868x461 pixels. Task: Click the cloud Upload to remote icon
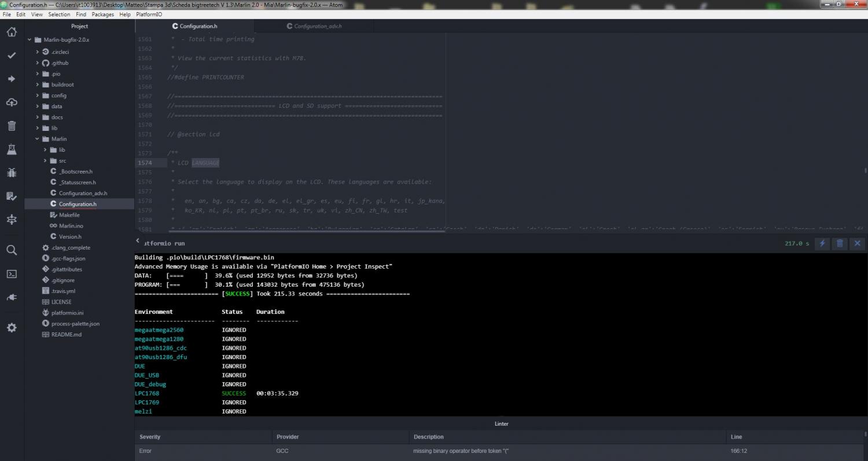coord(12,103)
